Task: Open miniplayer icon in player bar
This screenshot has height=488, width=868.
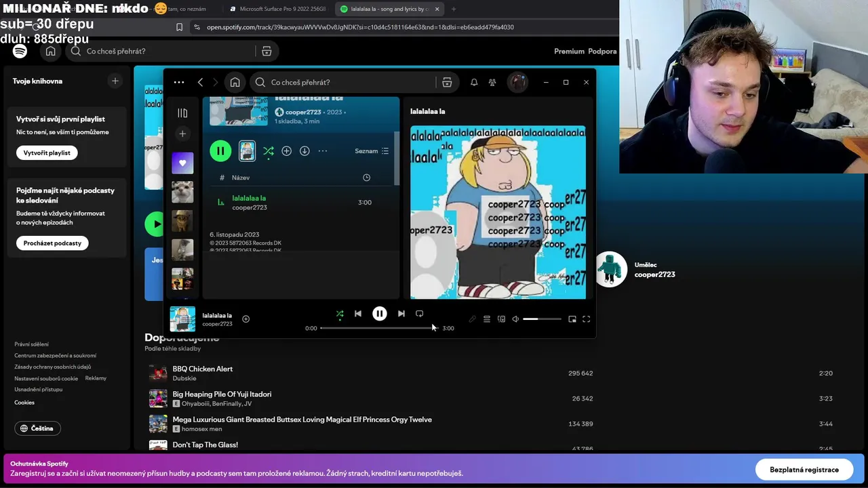Action: tap(572, 319)
